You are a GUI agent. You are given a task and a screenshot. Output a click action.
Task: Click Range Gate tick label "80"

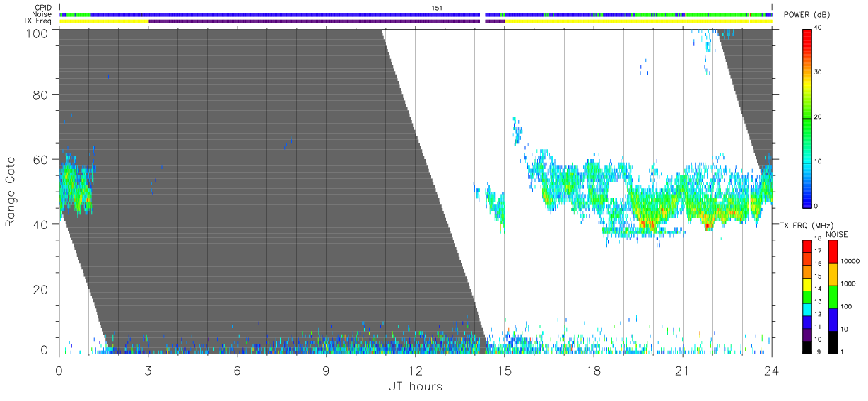[40, 95]
